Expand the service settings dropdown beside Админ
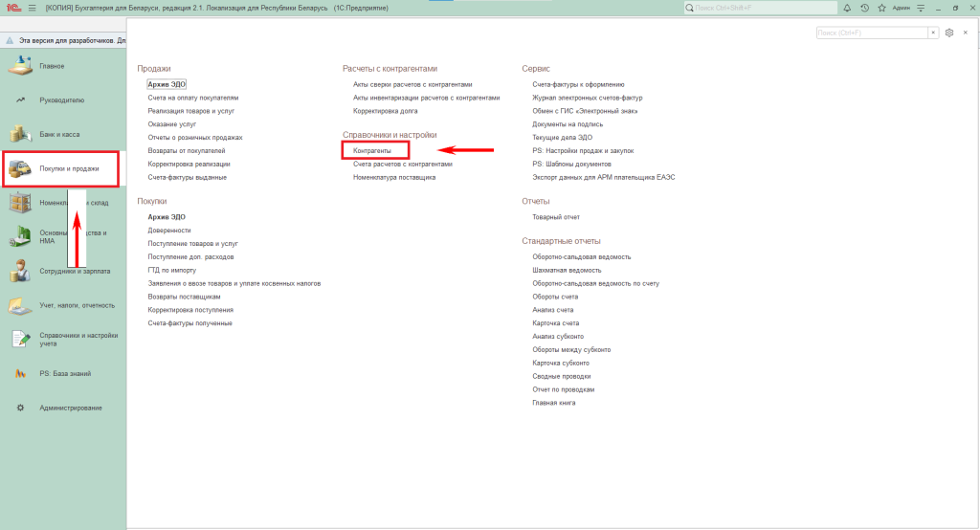Viewport: 980px width, 530px height. click(920, 8)
